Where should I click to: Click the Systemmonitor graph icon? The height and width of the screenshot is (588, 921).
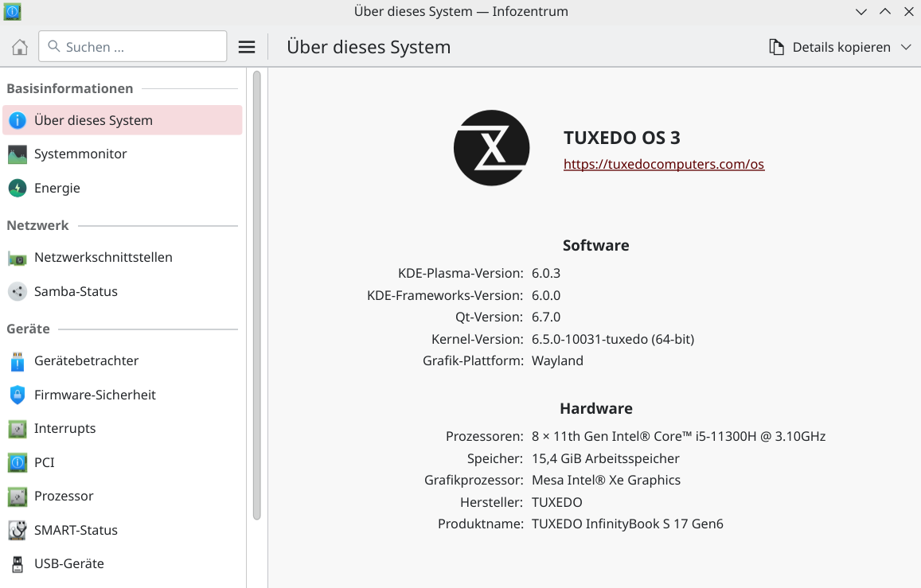[x=18, y=154]
